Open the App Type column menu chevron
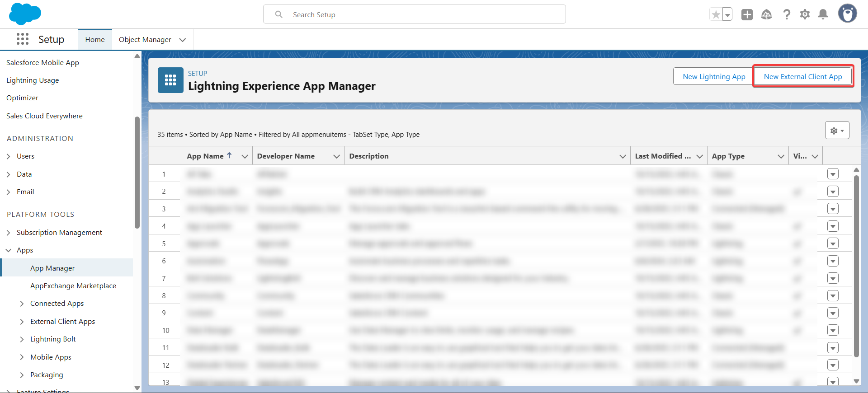Viewport: 868px width, 393px height. click(x=781, y=156)
